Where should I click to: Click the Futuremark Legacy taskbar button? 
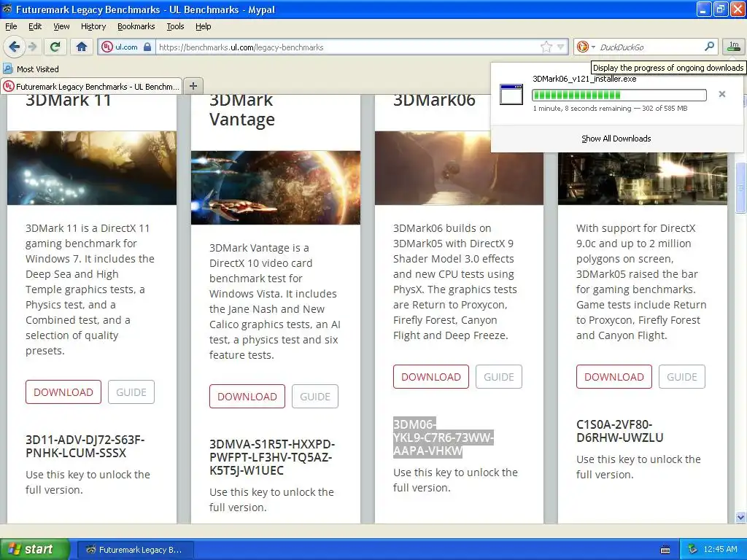pyautogui.click(x=135, y=550)
